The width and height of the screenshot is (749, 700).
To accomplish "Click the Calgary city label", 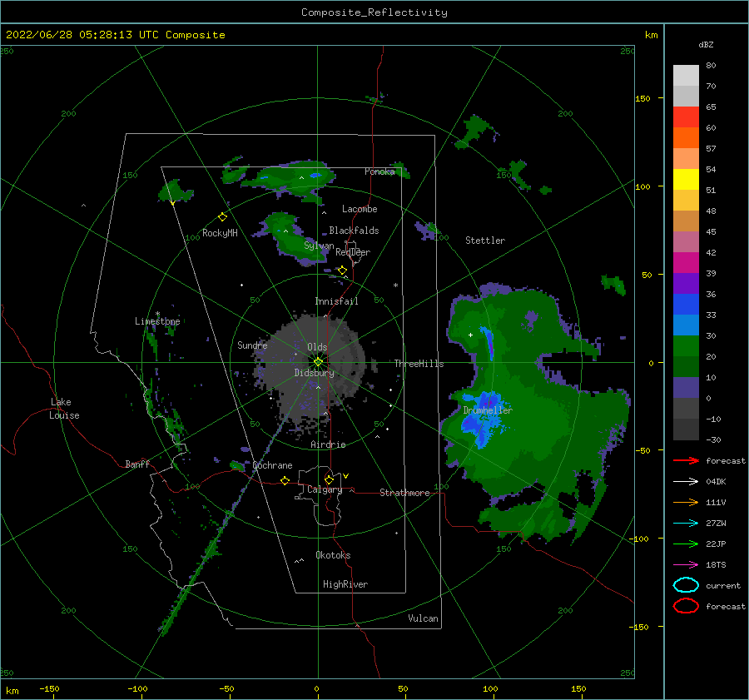I will [x=325, y=489].
